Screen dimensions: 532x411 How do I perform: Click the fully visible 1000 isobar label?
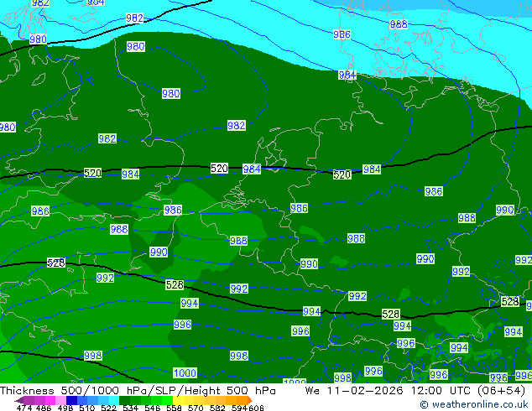(185, 373)
